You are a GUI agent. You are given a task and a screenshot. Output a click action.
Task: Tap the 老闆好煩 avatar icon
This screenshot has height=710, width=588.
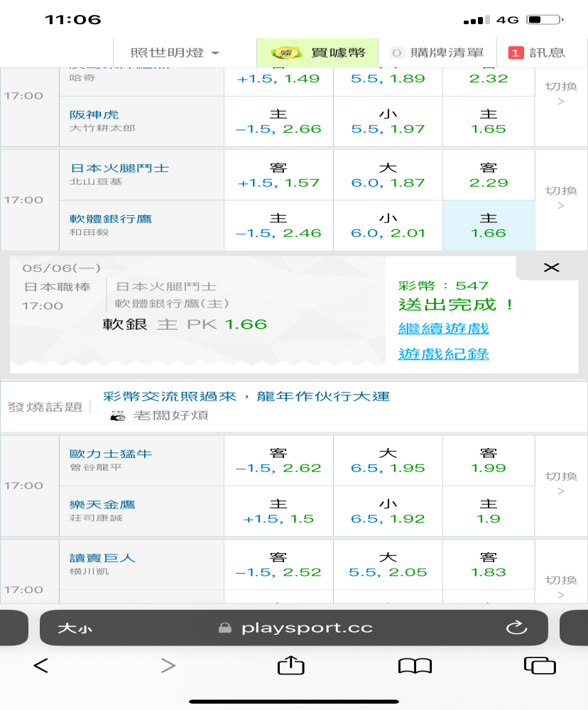tap(118, 415)
